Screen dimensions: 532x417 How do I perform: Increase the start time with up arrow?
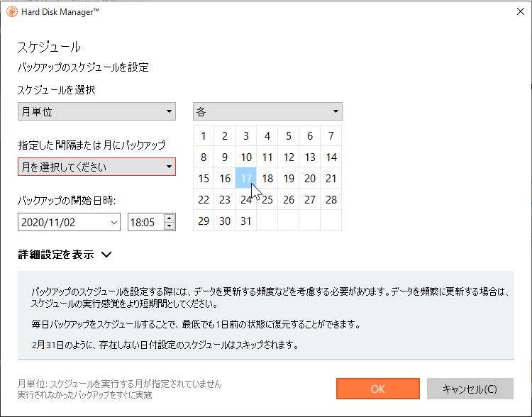tap(169, 218)
